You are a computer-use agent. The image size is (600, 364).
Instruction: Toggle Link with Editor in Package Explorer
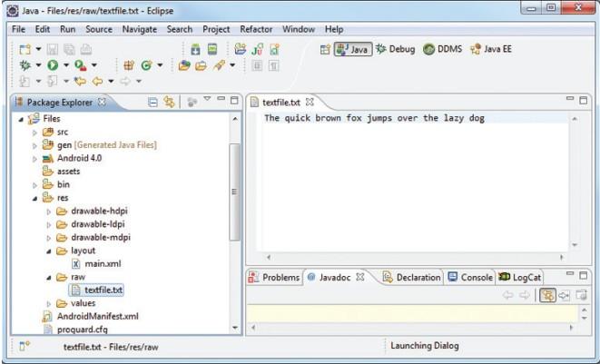pyautogui.click(x=169, y=102)
